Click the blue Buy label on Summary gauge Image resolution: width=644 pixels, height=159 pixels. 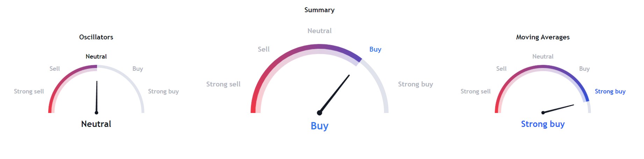[375, 49]
